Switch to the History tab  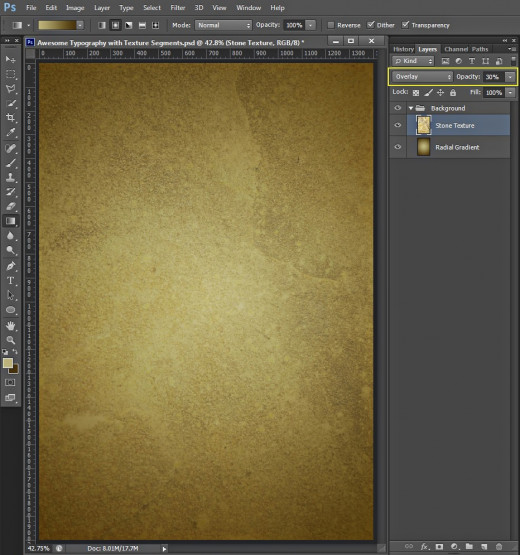[403, 49]
